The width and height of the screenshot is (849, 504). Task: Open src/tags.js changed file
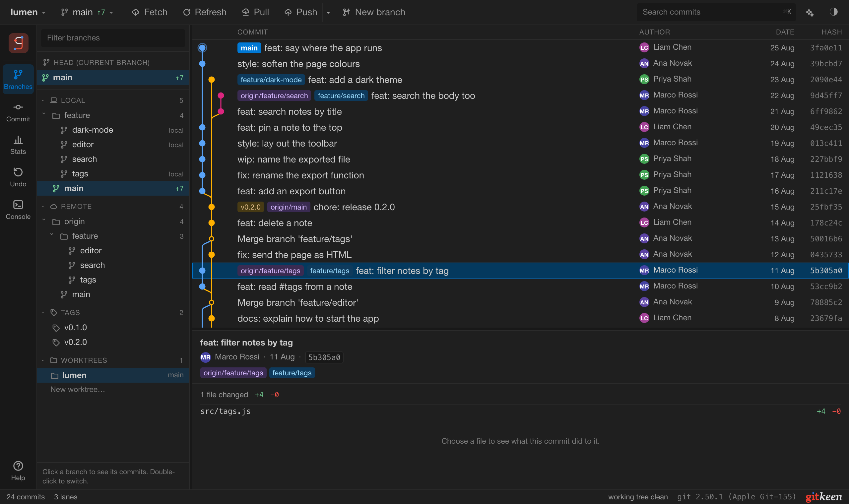520,411
